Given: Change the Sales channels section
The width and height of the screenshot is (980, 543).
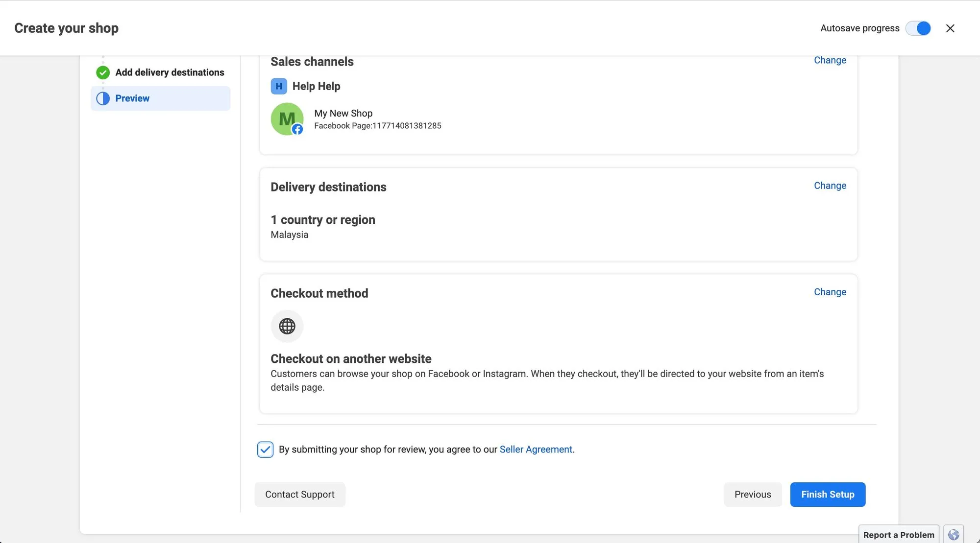Looking at the screenshot, I should pyautogui.click(x=830, y=60).
